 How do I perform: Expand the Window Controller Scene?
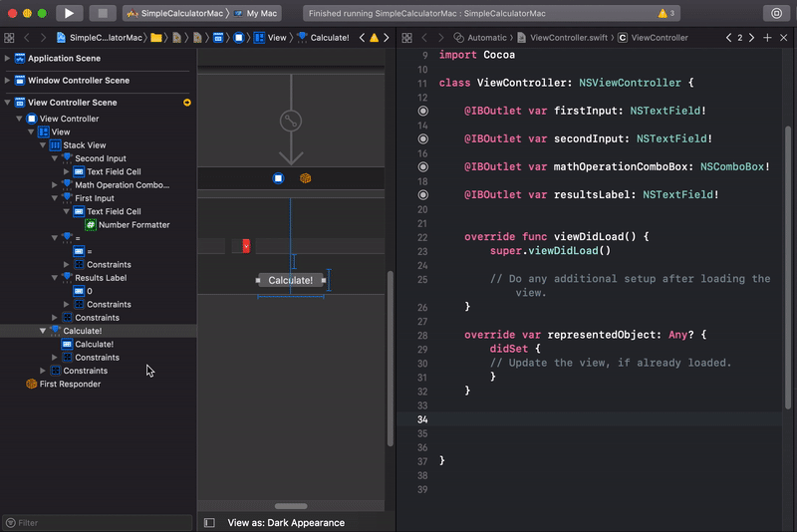pos(7,81)
